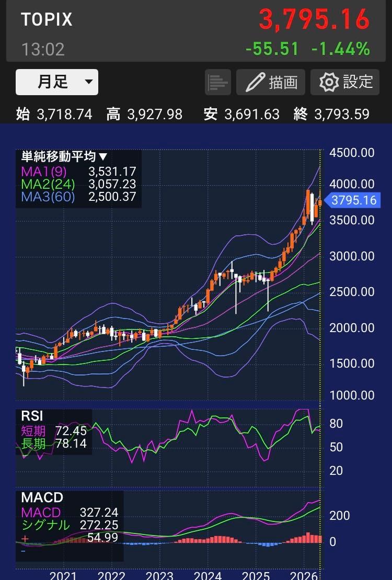Click the 2021 label on time axis
The width and height of the screenshot is (392, 580).
tap(63, 575)
